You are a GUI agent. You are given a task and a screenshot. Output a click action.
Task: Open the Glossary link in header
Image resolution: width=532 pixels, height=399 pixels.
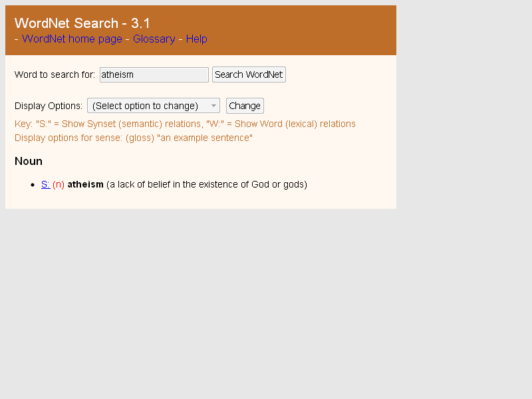tap(154, 39)
